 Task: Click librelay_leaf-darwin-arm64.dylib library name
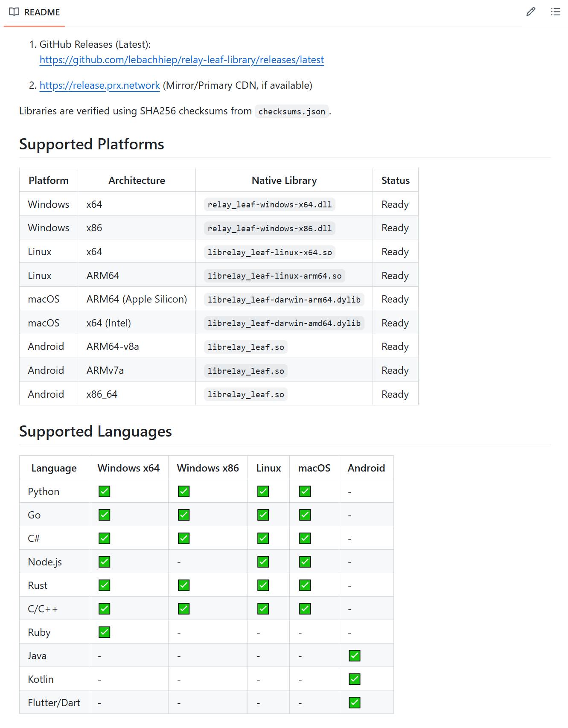tap(284, 300)
